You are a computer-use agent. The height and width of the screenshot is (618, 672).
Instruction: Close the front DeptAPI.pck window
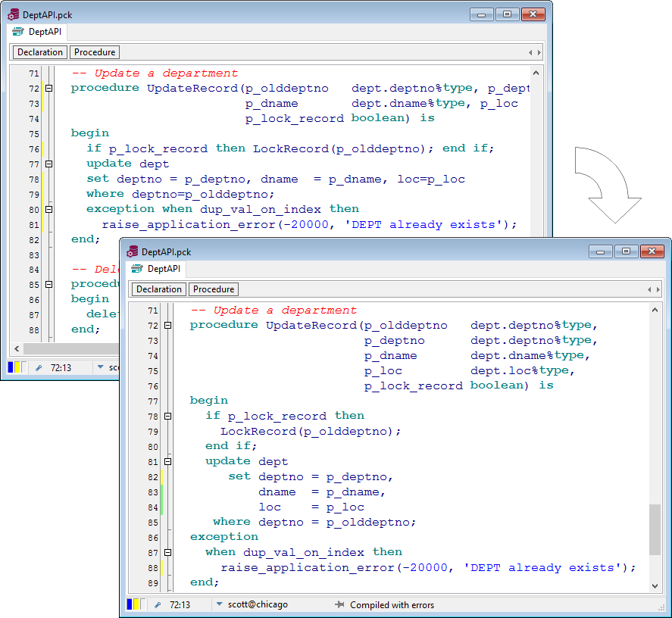click(652, 251)
